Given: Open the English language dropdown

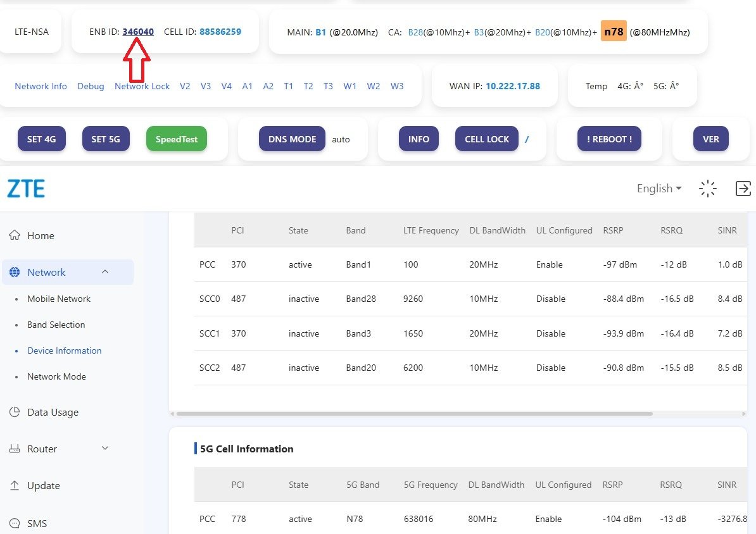Looking at the screenshot, I should 659,189.
